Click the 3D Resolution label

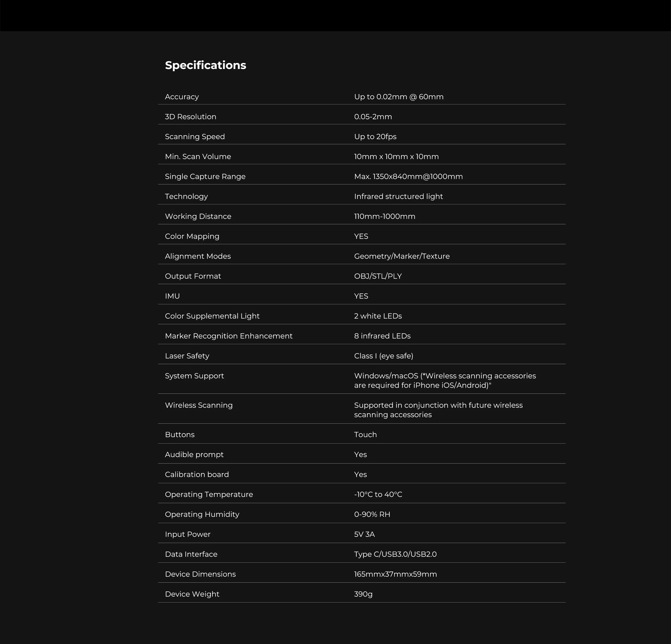190,117
